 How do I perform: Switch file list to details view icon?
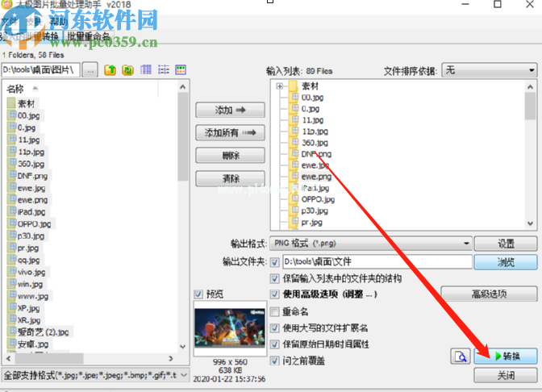click(x=146, y=70)
